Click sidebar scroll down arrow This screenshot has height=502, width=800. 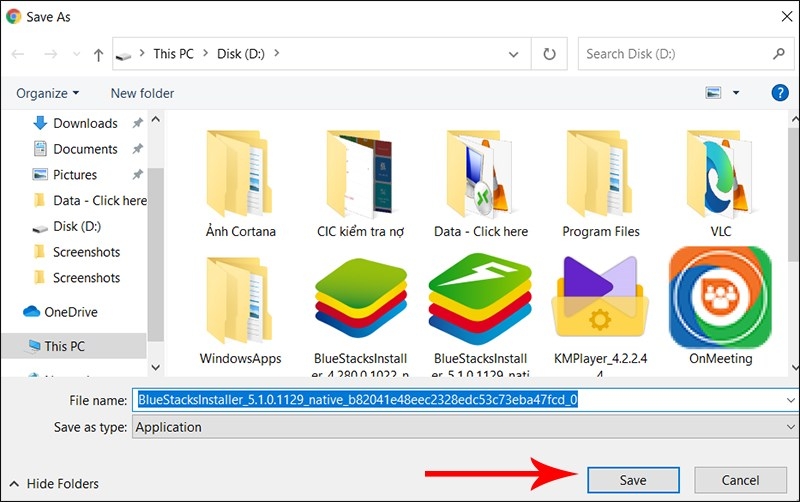[156, 367]
